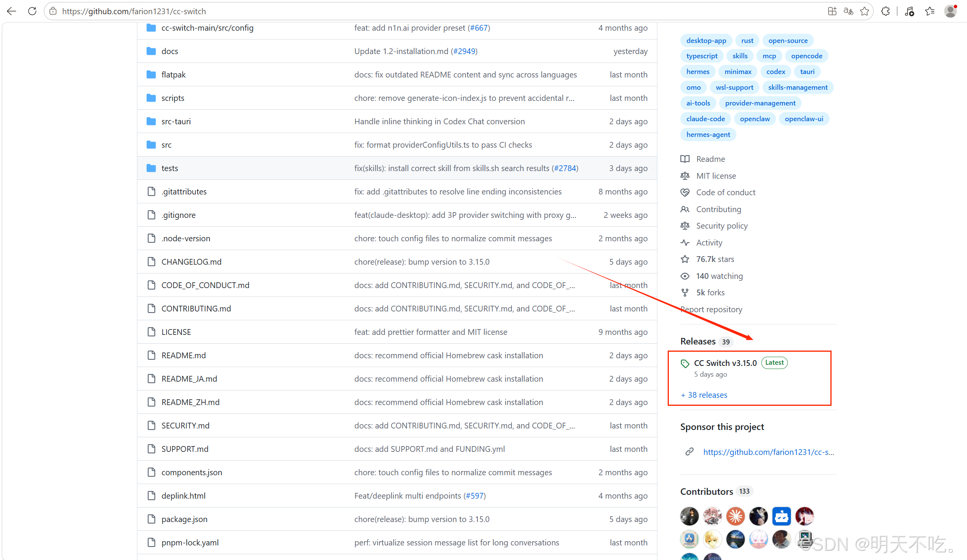Open the cc-switch-main/src/config folder

tap(208, 28)
